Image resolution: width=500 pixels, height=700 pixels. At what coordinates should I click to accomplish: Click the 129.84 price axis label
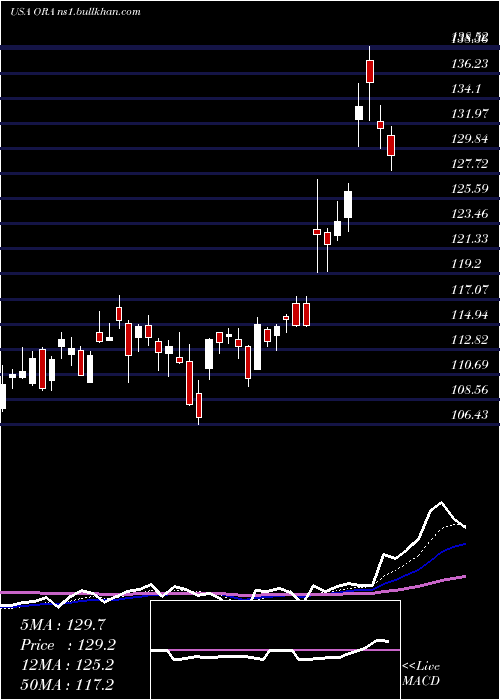[x=470, y=139]
